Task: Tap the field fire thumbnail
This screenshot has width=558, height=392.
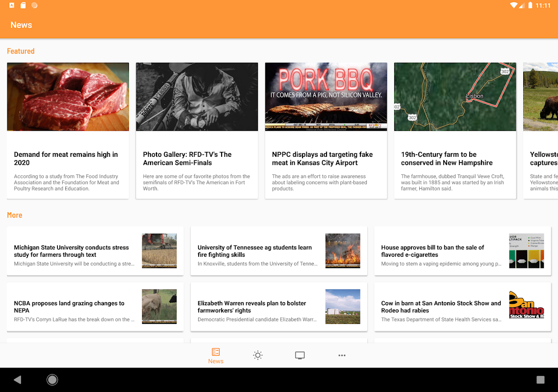Action: pos(343,251)
